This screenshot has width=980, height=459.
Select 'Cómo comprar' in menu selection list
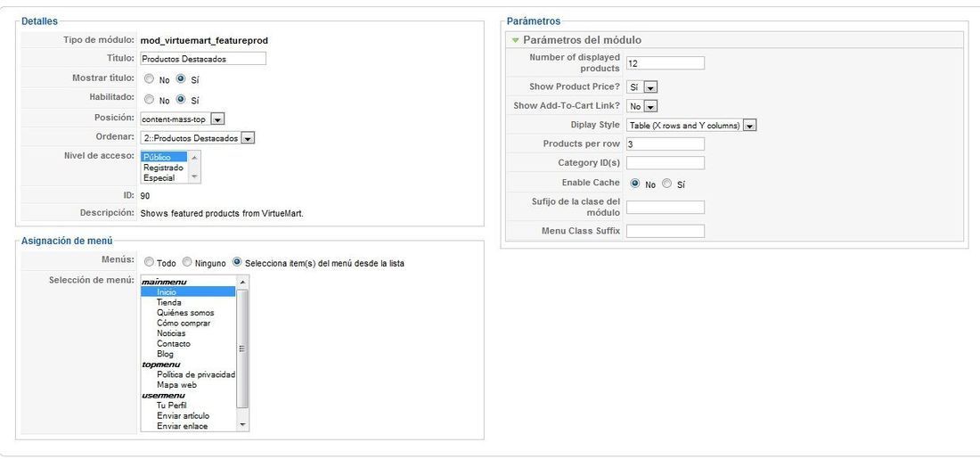188,324
